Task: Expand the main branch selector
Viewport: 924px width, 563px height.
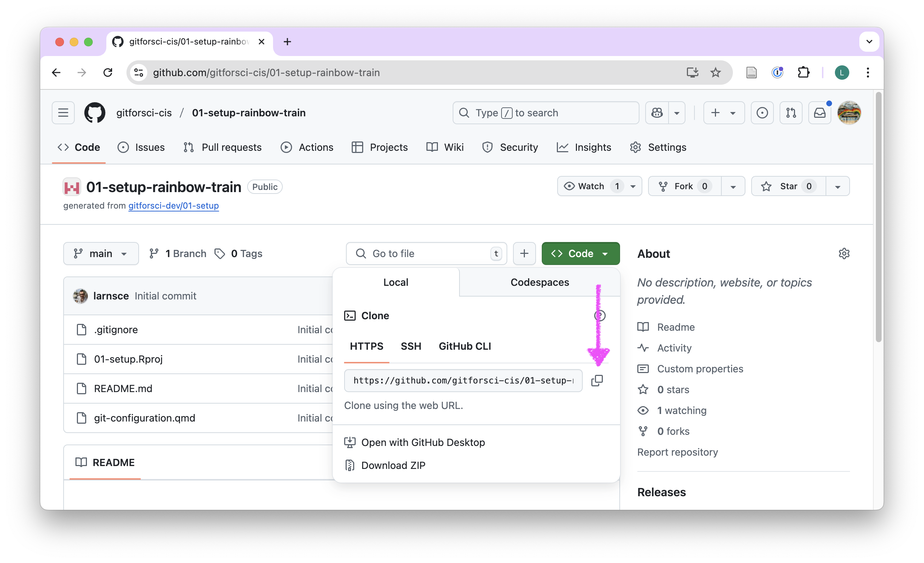Action: [101, 254]
